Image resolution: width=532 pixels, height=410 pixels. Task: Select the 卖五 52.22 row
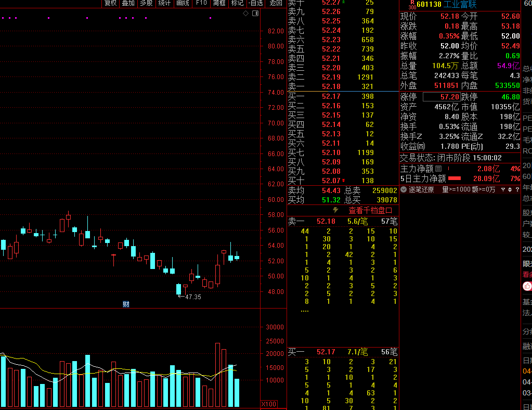click(343, 49)
